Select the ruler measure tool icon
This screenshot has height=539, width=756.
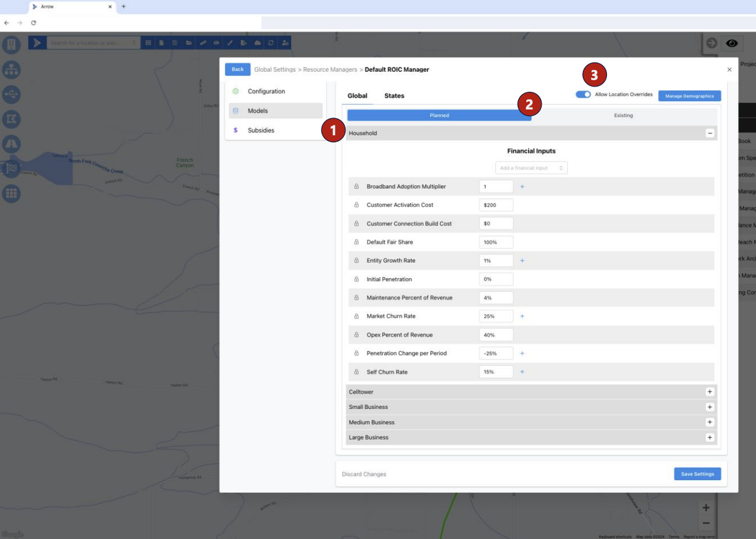pos(203,43)
